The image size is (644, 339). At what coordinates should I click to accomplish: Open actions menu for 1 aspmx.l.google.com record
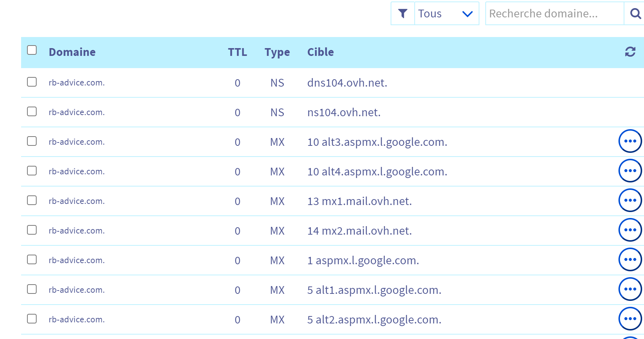click(x=630, y=259)
